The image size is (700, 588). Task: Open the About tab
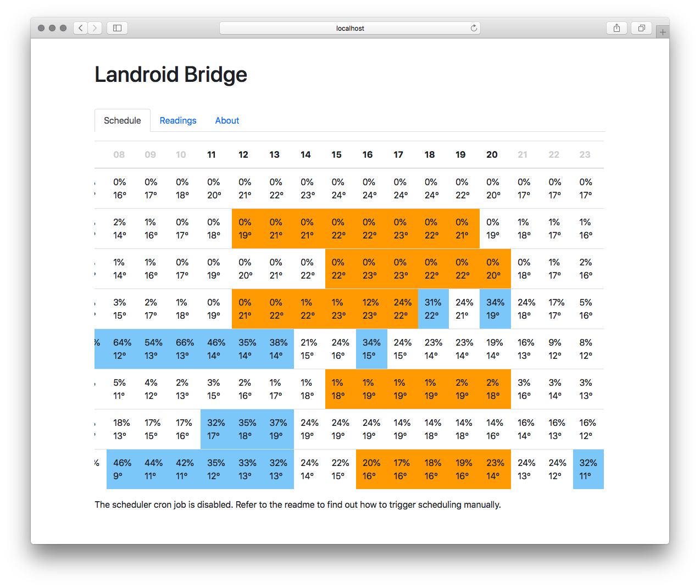pos(227,120)
